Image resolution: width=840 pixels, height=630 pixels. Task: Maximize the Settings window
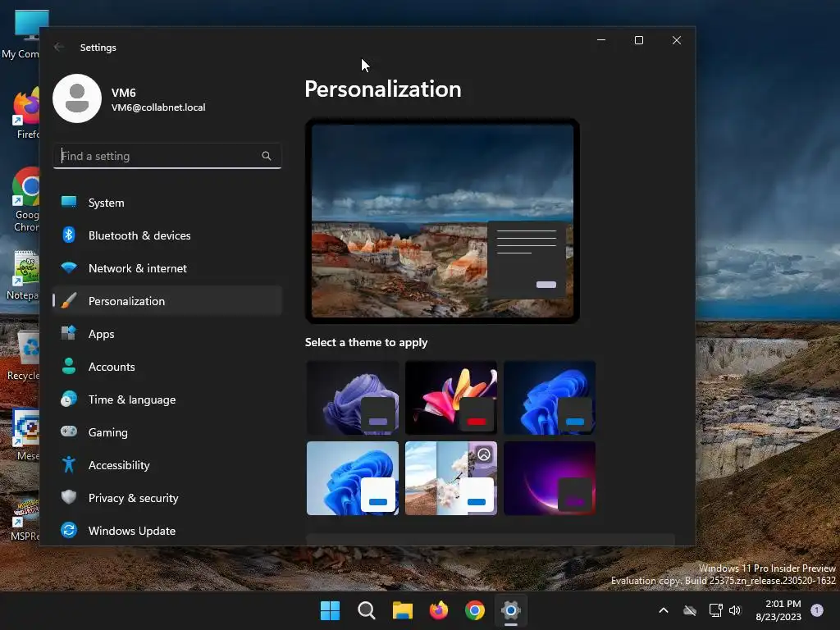(x=638, y=40)
